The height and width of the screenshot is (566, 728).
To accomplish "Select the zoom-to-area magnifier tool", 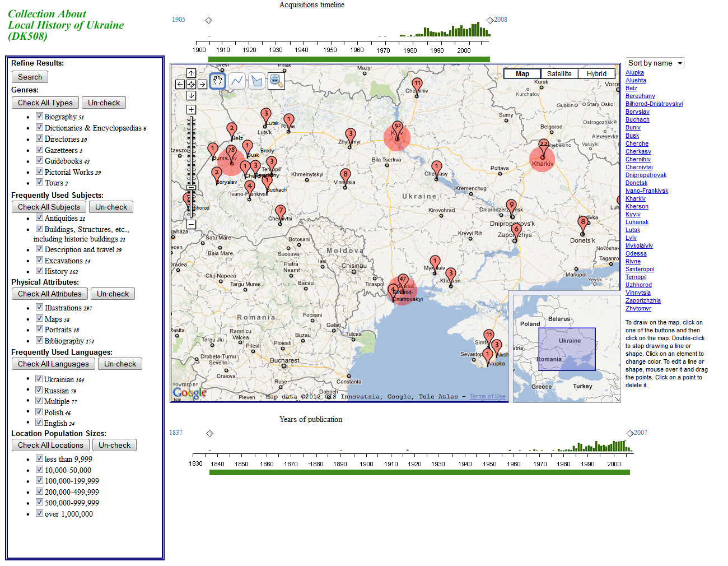I will click(276, 81).
